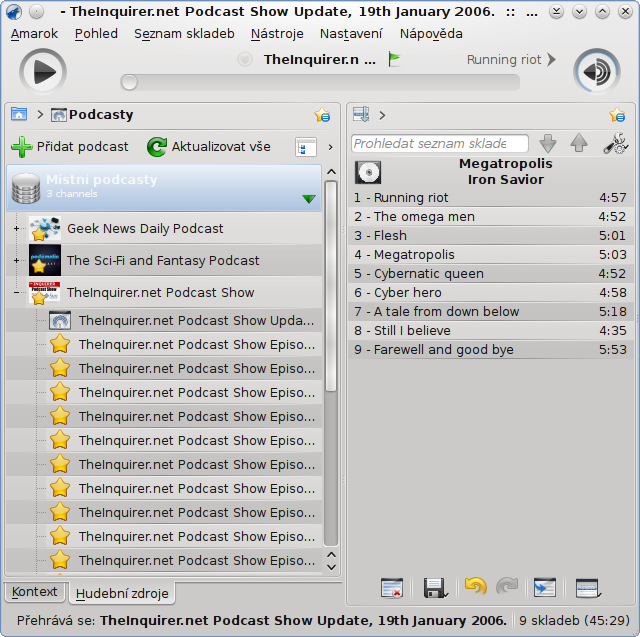Select track 7 - A tale from down below
The width and height of the screenshot is (640, 637).
(490, 311)
